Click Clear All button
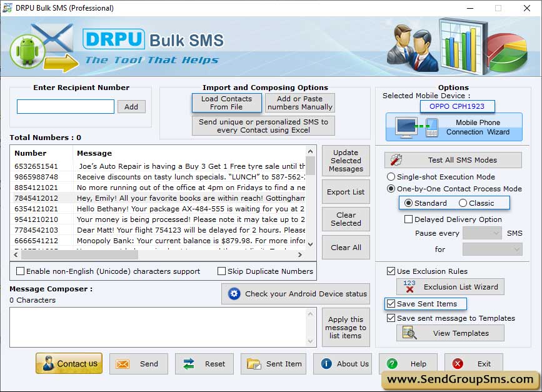The width and height of the screenshot is (542, 392). 346,247
